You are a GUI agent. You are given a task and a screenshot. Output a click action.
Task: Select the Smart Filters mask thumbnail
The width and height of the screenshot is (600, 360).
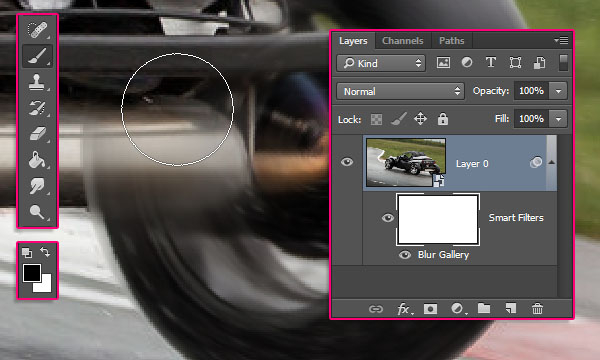click(x=438, y=220)
